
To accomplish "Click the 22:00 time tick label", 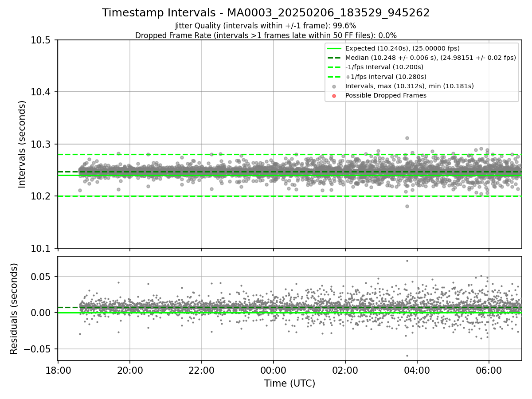I will click(201, 370).
